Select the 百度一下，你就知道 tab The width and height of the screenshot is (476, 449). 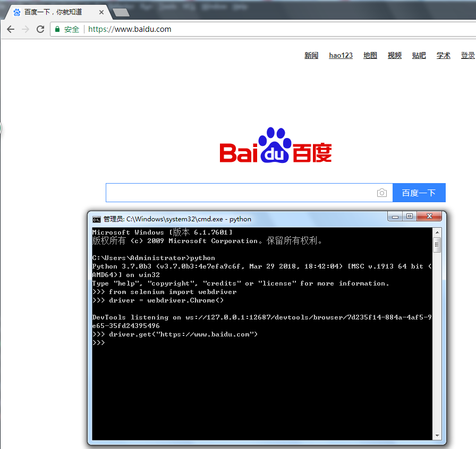[x=58, y=12]
